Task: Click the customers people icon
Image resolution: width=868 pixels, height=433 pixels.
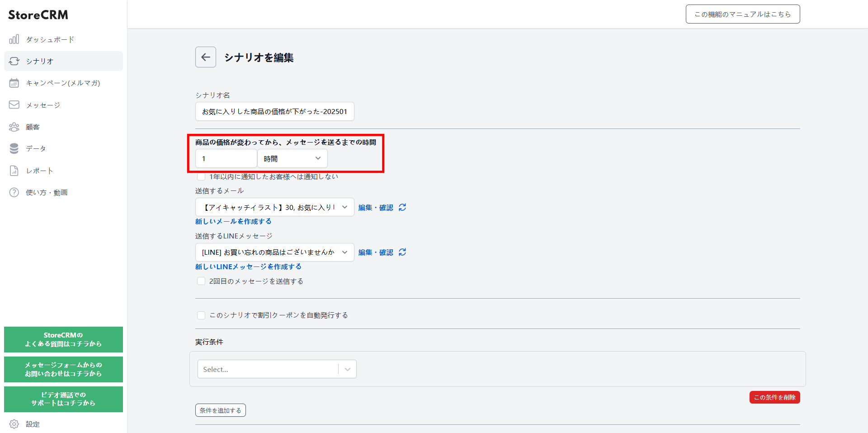Action: (x=14, y=127)
